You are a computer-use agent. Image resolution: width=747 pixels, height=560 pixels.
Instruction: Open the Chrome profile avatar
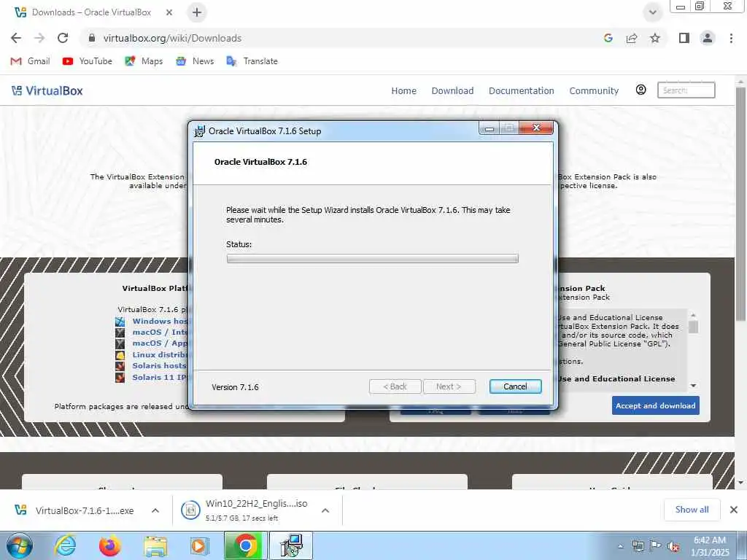(708, 38)
